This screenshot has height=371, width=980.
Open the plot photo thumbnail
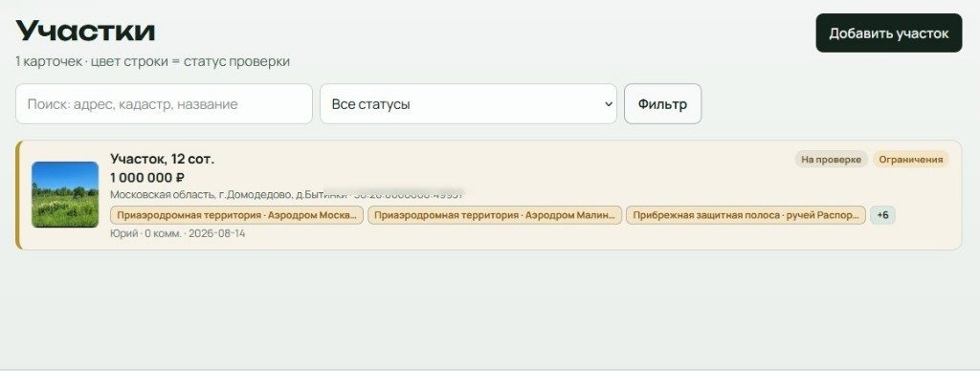click(x=65, y=194)
